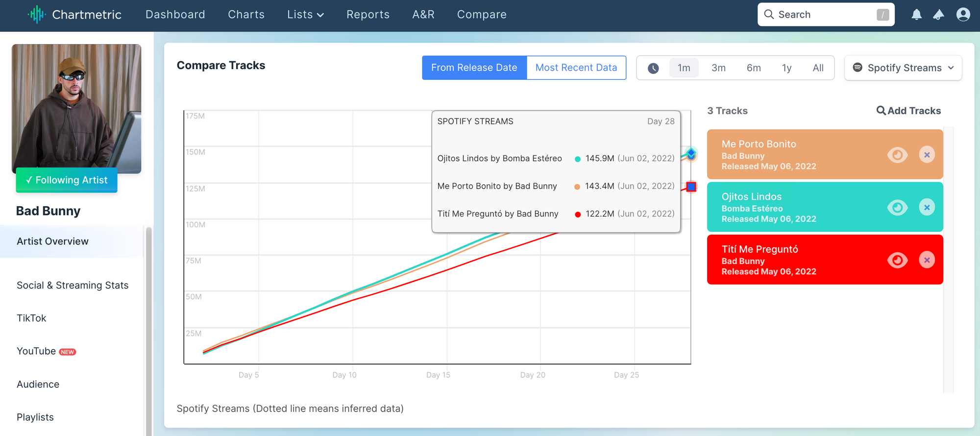Remove the Tití Me Preguntó track
Screen dimensions: 980x436
pyautogui.click(x=927, y=260)
